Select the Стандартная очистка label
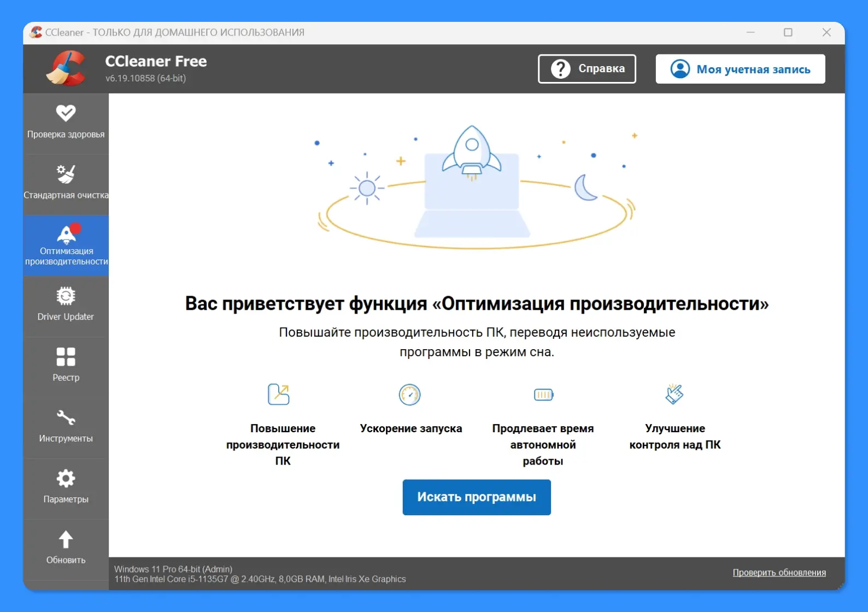The height and width of the screenshot is (612, 868). (x=66, y=195)
